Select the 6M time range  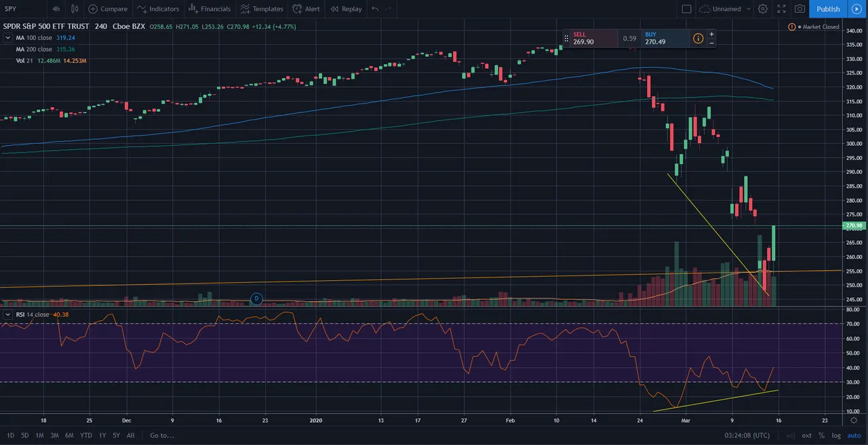tap(70, 436)
